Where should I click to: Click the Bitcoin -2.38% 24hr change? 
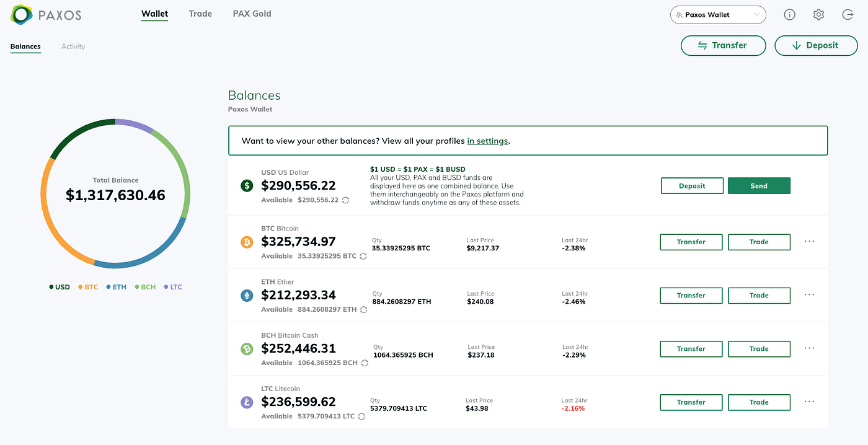click(x=573, y=248)
